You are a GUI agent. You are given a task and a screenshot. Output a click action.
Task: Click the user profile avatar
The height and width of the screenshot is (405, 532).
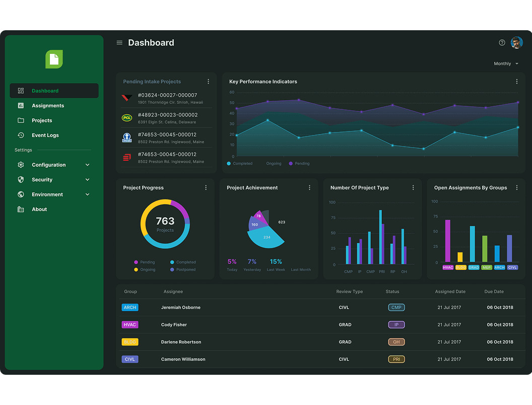[516, 43]
